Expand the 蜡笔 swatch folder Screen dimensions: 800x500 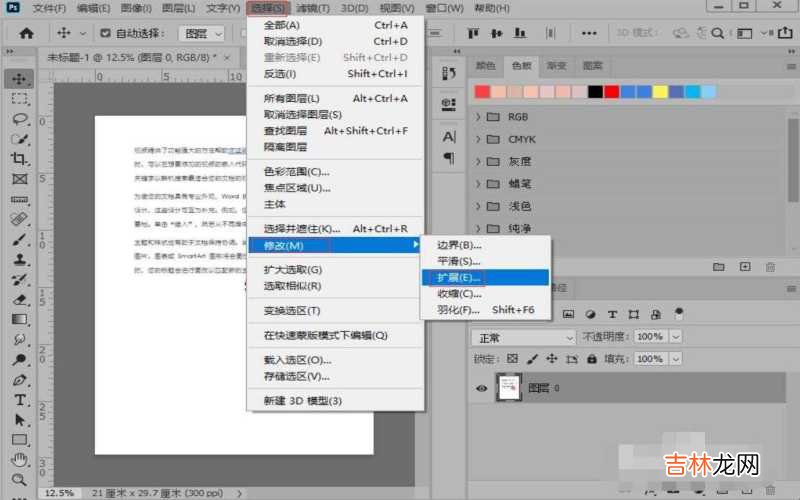(x=478, y=184)
